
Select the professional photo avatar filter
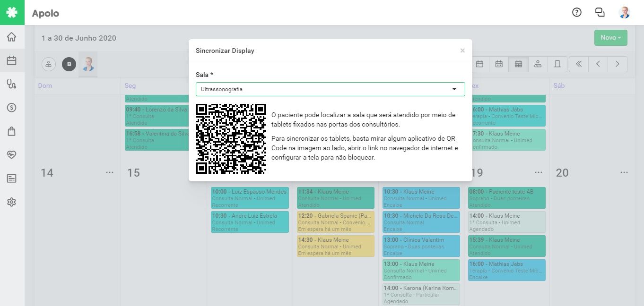88,64
